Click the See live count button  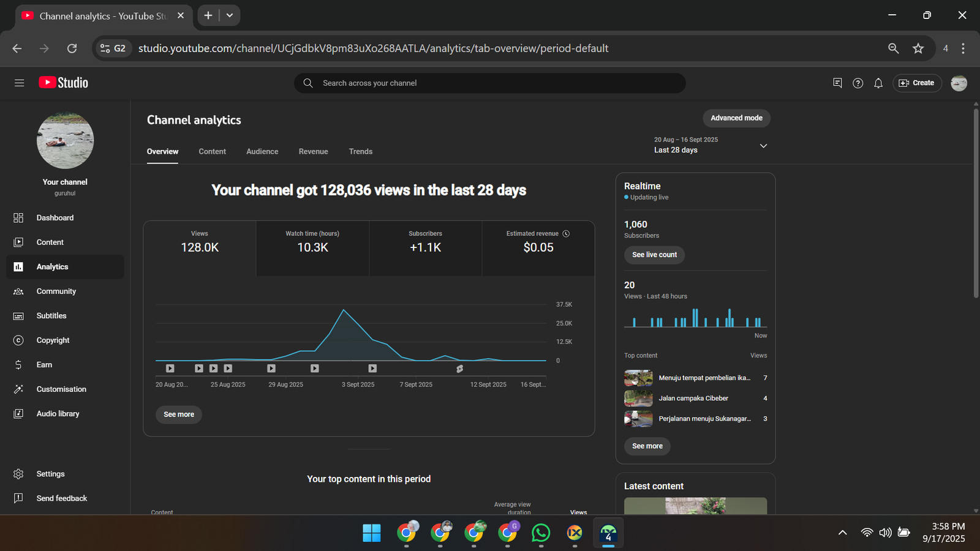point(654,255)
